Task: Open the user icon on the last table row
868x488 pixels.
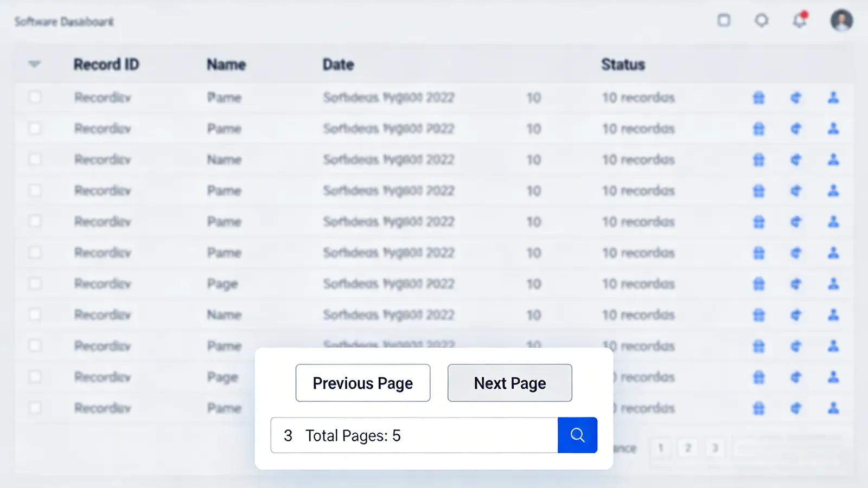Action: point(833,408)
